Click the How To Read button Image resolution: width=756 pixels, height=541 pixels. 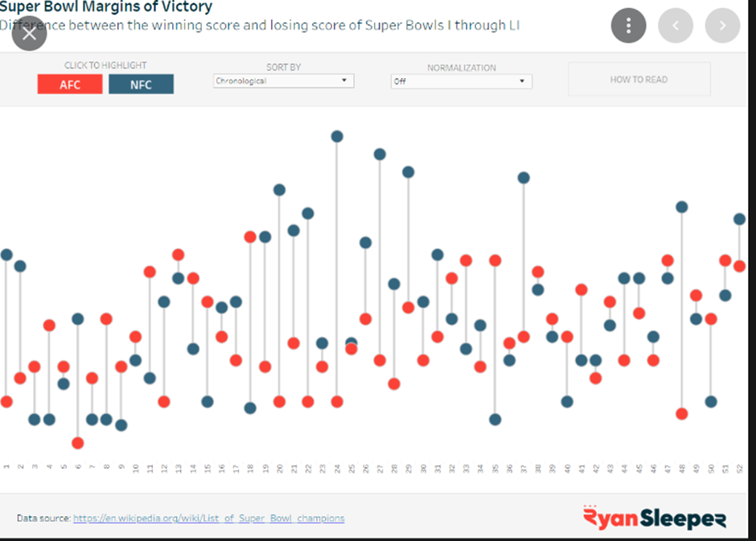tap(639, 80)
